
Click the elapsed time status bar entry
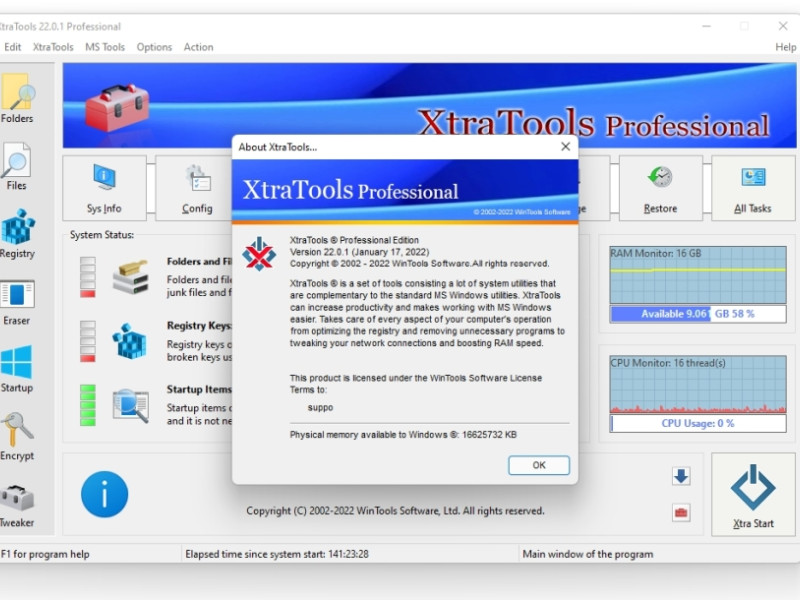(277, 554)
